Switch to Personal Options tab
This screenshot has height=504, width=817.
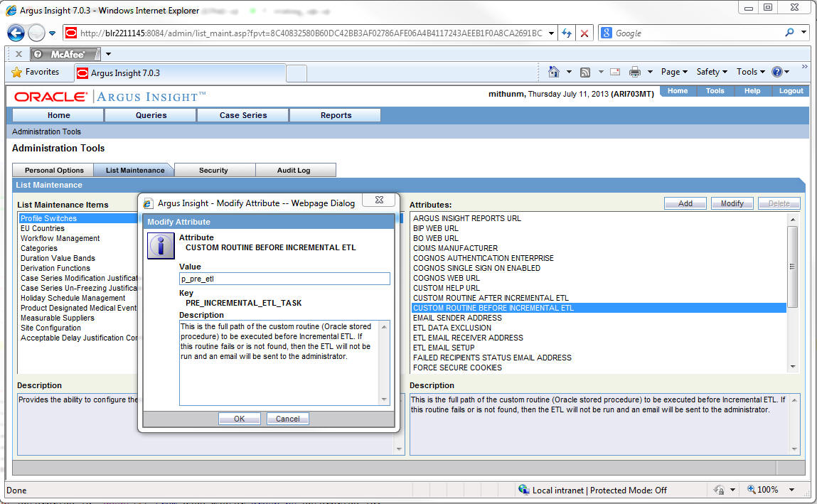53,171
